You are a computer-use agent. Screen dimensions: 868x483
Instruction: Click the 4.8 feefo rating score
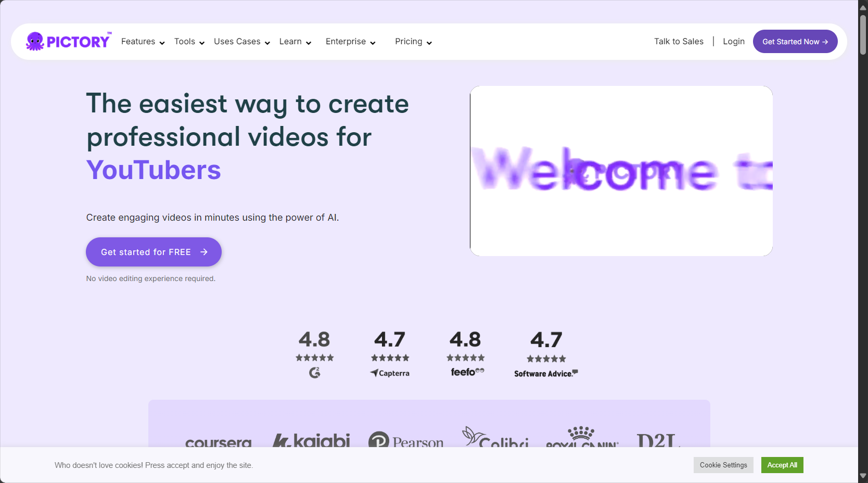coord(465,340)
